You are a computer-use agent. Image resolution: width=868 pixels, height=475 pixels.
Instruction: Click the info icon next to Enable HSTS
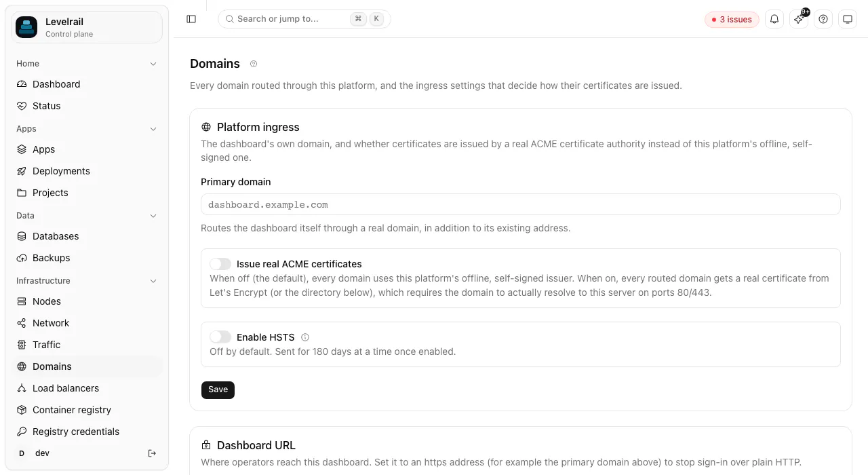point(305,337)
